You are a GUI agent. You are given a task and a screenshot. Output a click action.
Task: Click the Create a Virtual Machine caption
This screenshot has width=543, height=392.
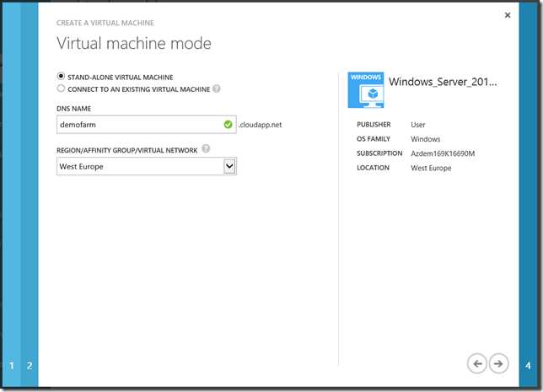[x=105, y=23]
